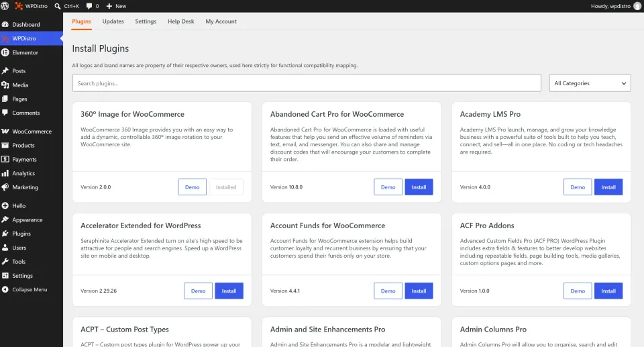
Task: Open the All Categories dropdown
Action: click(590, 83)
